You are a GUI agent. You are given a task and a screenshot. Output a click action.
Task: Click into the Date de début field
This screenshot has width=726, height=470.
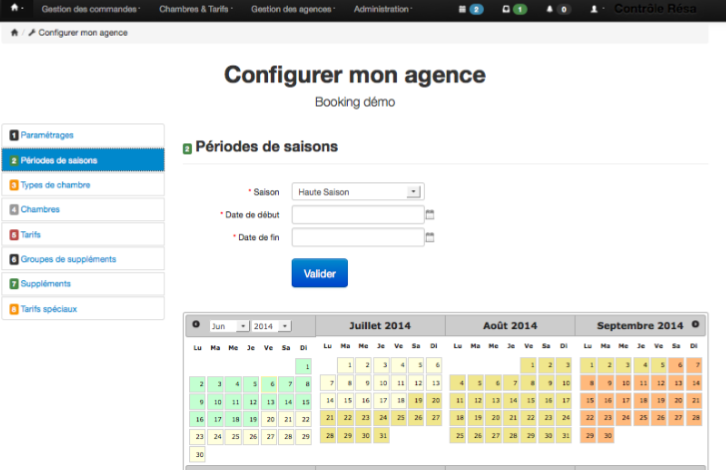point(357,214)
